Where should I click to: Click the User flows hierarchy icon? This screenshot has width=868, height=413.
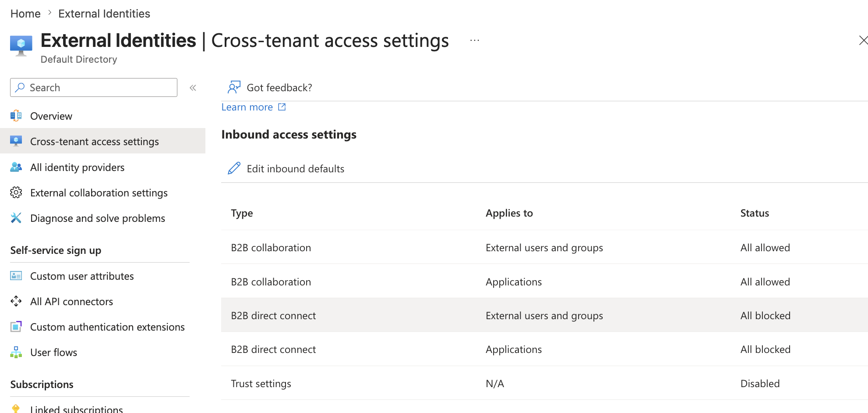pyautogui.click(x=16, y=352)
